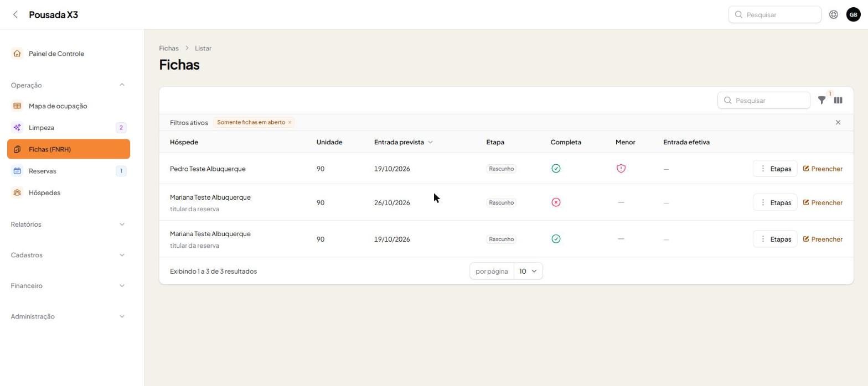868x386 pixels.
Task: Open the per page 10 dropdown
Action: pos(528,272)
